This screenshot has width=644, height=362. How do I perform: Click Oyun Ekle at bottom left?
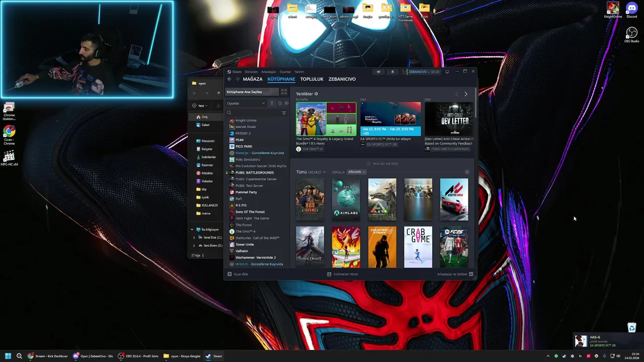238,274
